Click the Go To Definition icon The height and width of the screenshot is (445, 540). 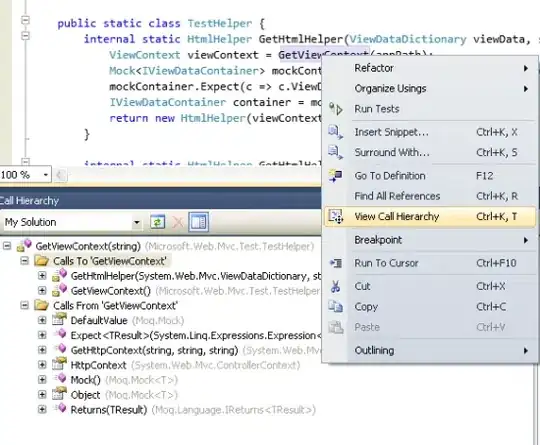(335, 176)
